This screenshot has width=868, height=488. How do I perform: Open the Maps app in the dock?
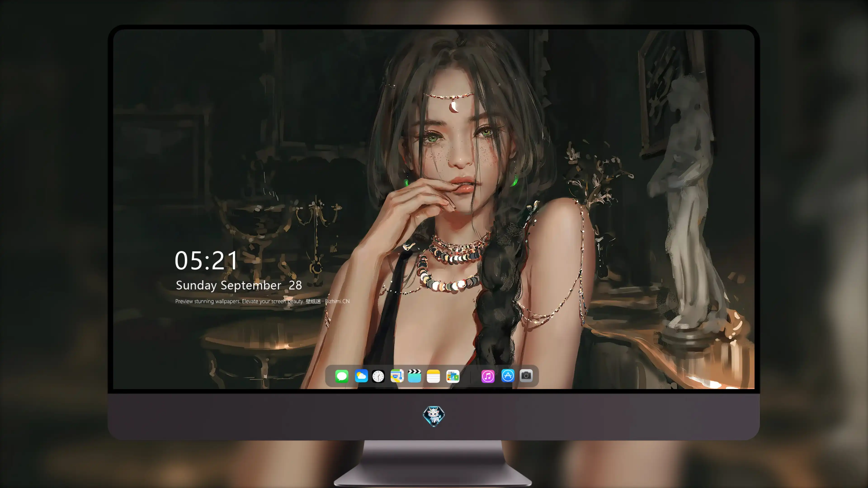pyautogui.click(x=397, y=376)
